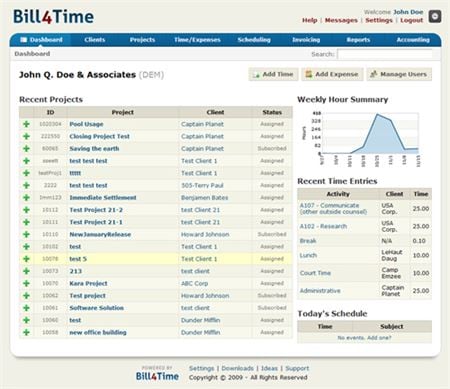The width and height of the screenshot is (450, 389).
Task: Open the Kara Project link
Action: click(x=88, y=283)
